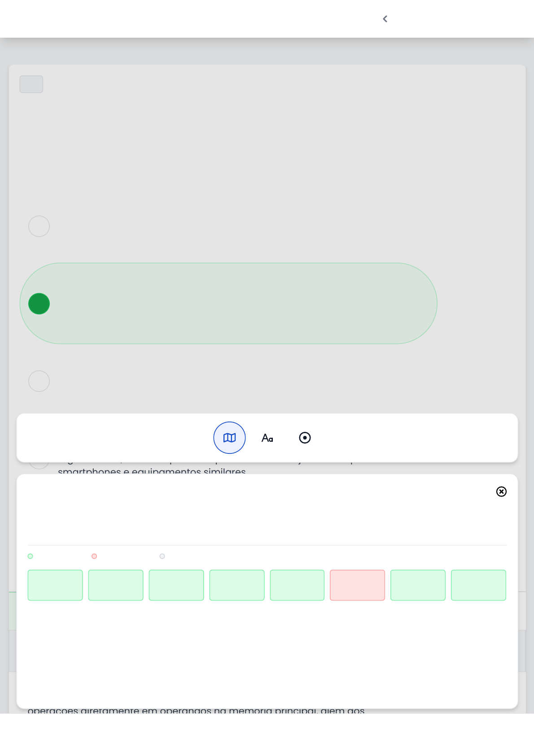Go to the seventh question box
The height and width of the screenshot is (756, 534).
pos(418,585)
